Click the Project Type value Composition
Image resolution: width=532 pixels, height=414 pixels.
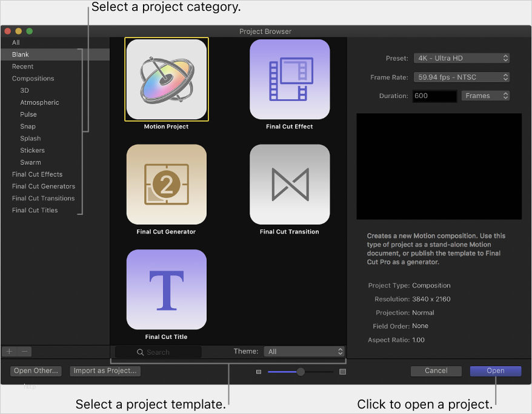(x=431, y=285)
